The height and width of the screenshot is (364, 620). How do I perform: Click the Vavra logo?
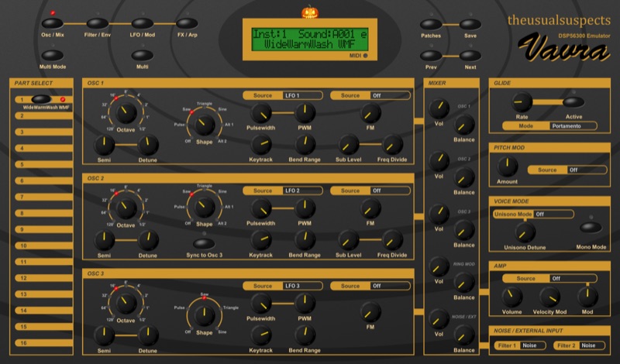pyautogui.click(x=564, y=47)
